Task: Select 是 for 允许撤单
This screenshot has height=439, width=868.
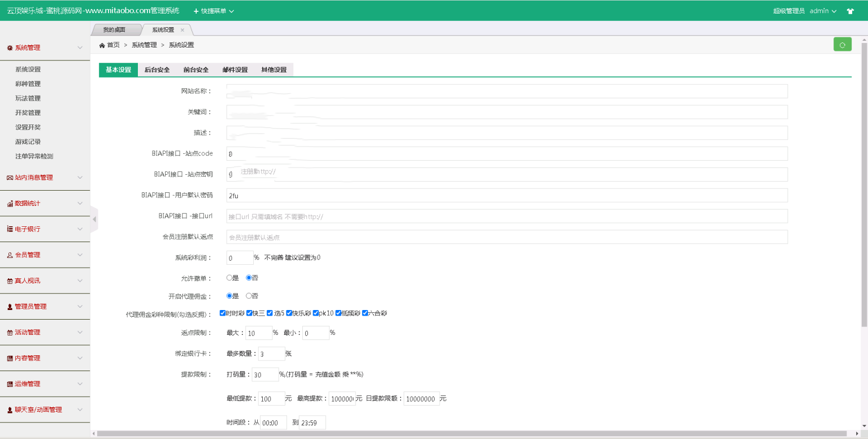Action: coord(229,278)
